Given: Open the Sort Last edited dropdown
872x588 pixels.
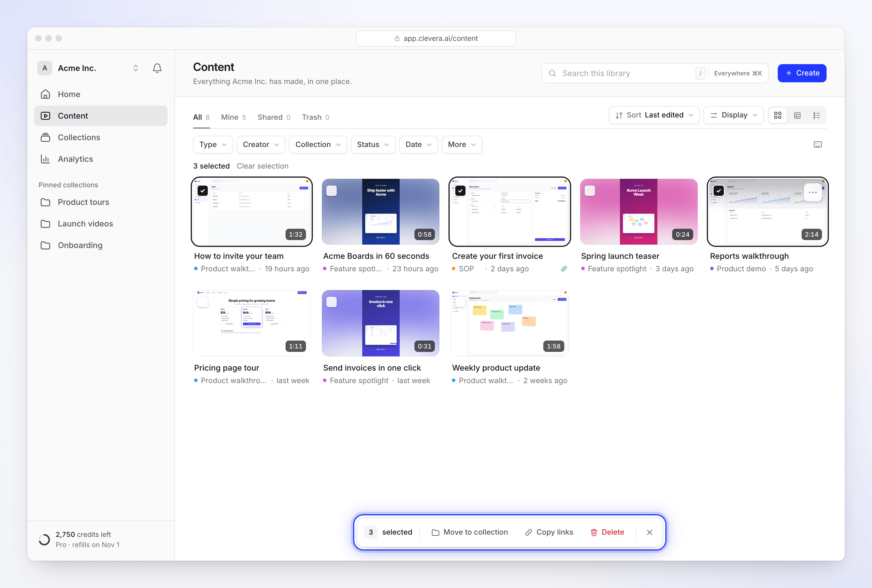Looking at the screenshot, I should (x=654, y=115).
